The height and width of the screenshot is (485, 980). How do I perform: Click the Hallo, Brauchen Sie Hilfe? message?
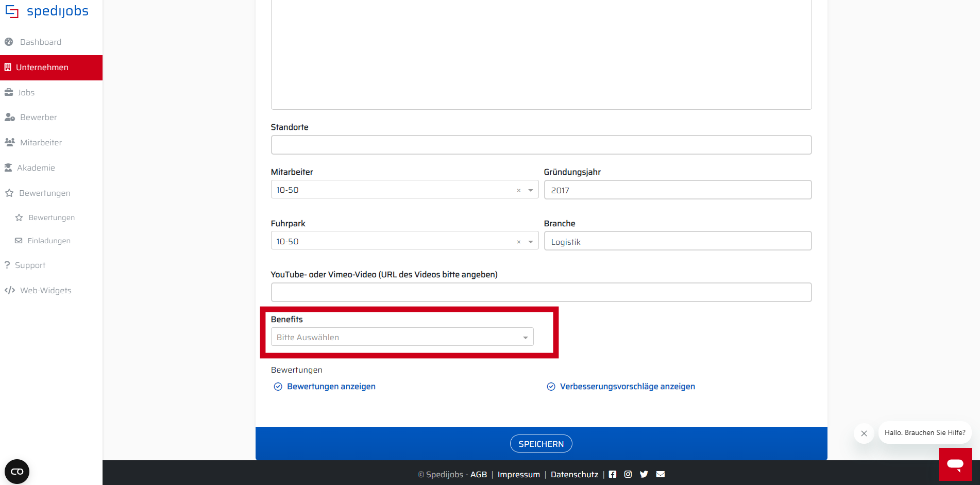tap(925, 432)
